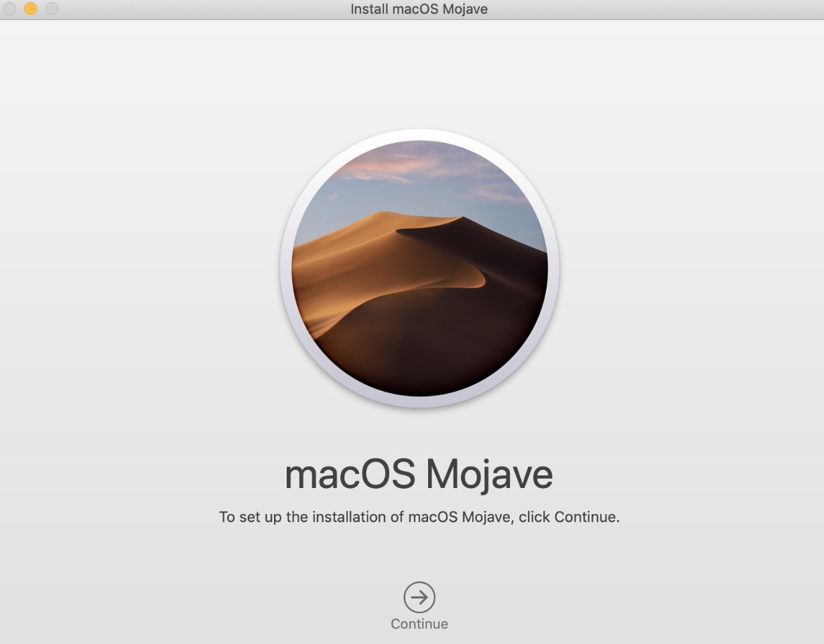Minimize the installer with the yellow button
The width and height of the screenshot is (824, 644).
pos(31,9)
